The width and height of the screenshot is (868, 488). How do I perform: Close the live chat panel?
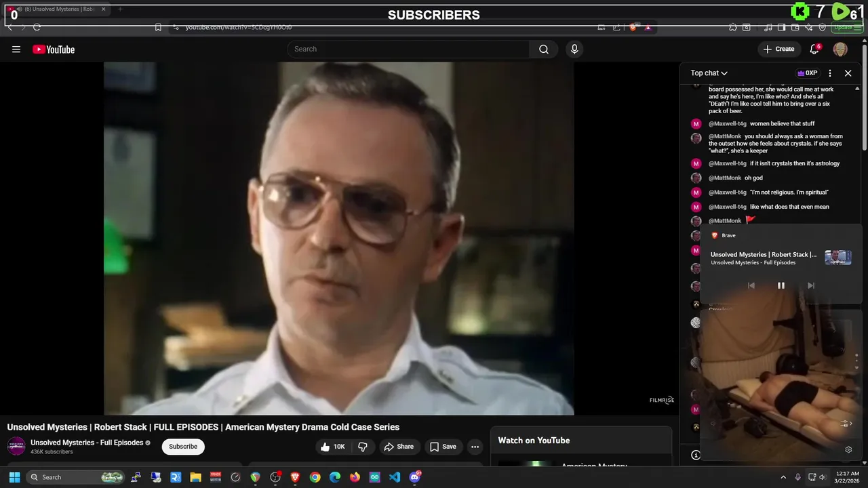pyautogui.click(x=848, y=73)
